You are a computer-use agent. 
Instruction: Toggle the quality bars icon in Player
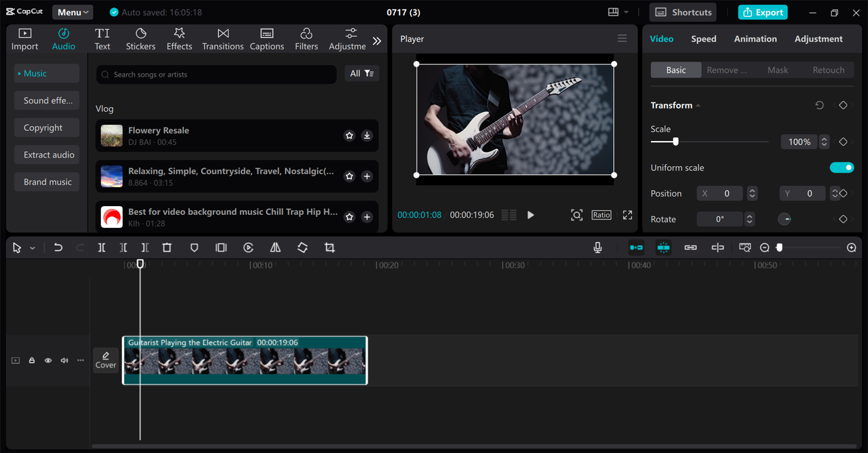[509, 215]
